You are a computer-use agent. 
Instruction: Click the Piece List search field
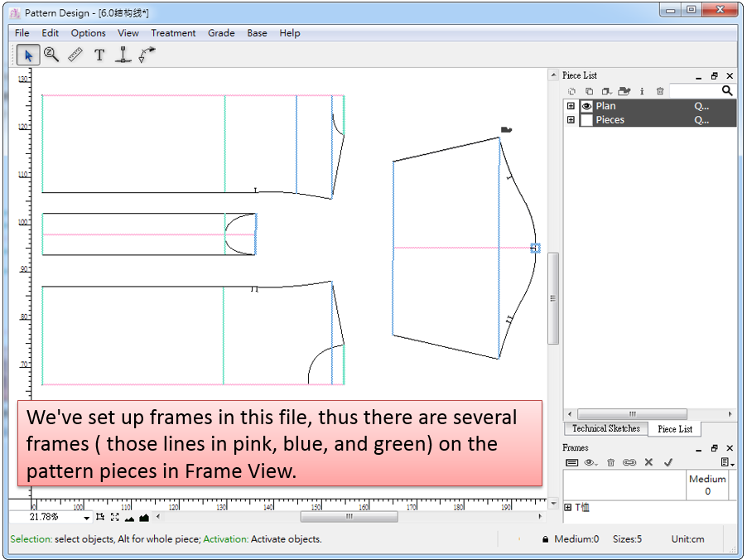696,91
